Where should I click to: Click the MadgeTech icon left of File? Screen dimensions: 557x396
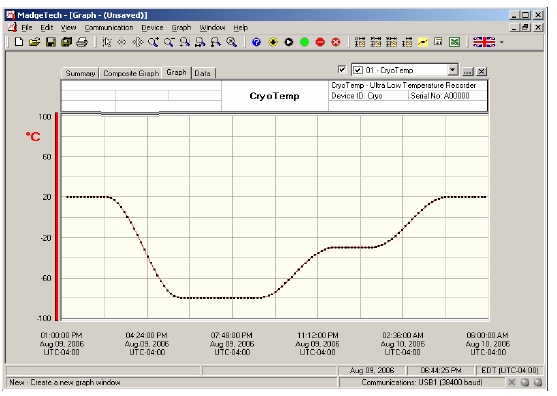[12, 27]
